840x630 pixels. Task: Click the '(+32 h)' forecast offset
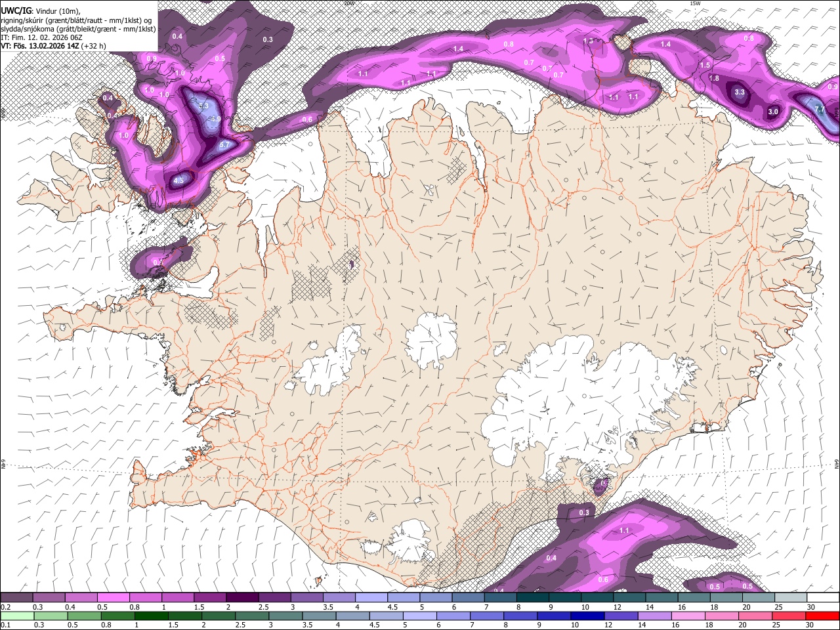coord(94,46)
